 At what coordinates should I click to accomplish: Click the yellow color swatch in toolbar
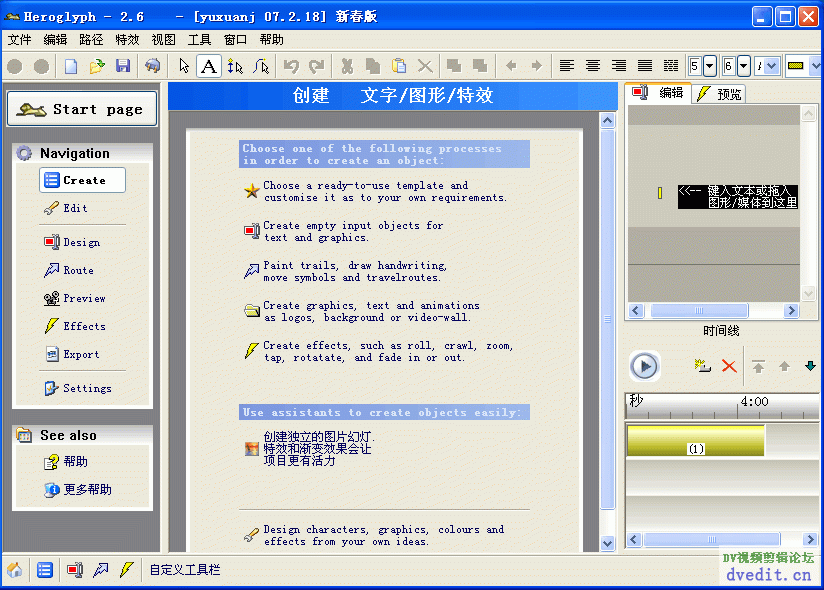(x=796, y=66)
